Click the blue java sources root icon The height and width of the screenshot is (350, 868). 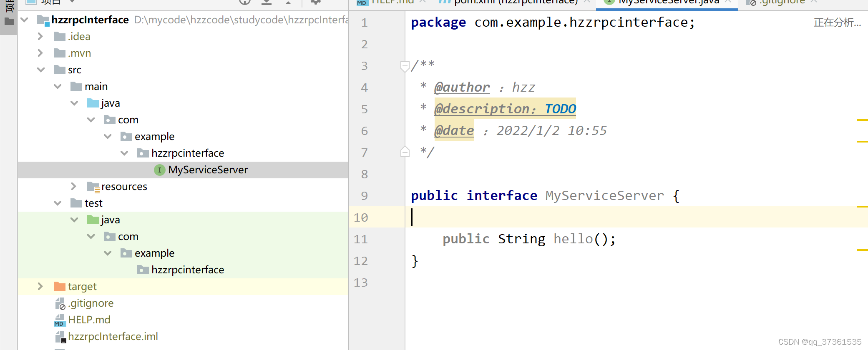93,103
